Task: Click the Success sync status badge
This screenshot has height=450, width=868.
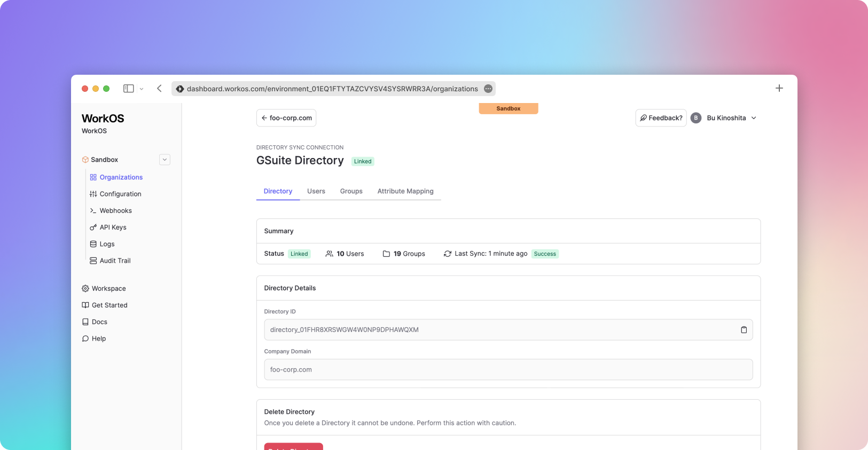Action: pos(545,254)
